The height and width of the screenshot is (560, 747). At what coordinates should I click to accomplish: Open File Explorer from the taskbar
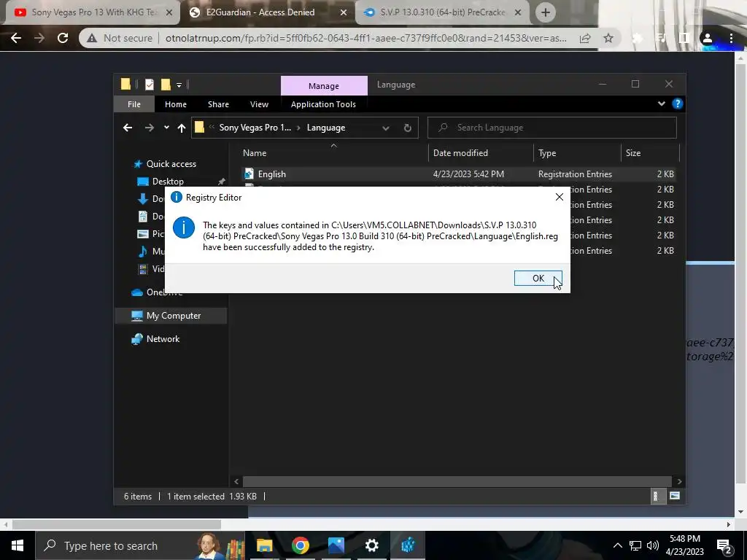point(264,545)
